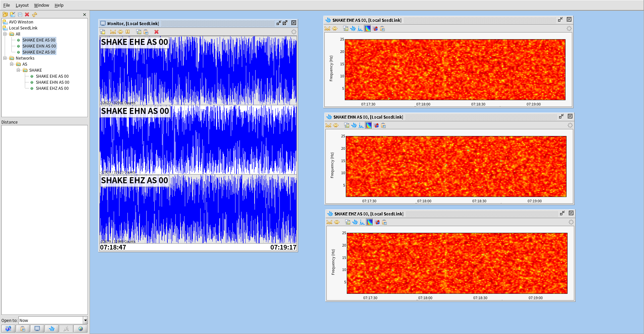Image resolution: width=644 pixels, height=334 pixels.
Task: Toggle spectra view in SHAKE EHE window
Action: click(360, 28)
